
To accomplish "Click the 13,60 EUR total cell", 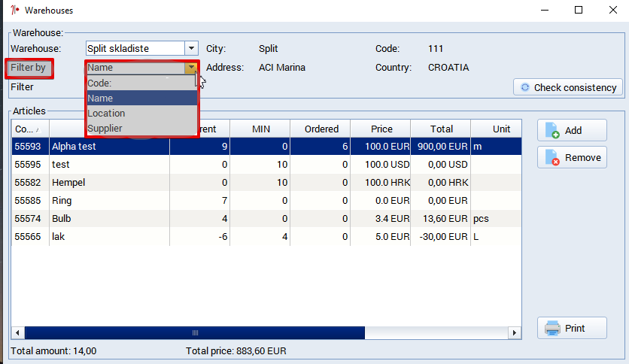I will click(440, 219).
